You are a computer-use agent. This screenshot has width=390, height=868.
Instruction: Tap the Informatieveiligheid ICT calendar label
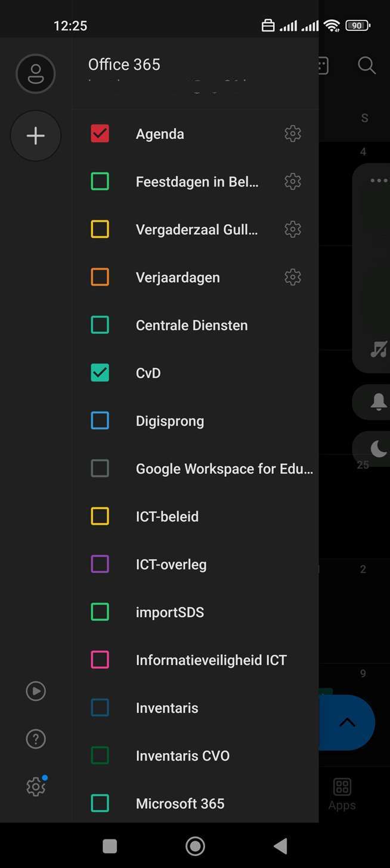[x=211, y=660]
